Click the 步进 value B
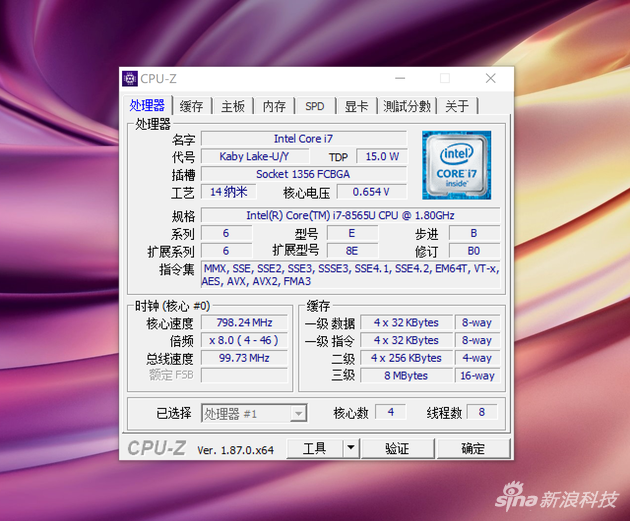 tap(475, 233)
